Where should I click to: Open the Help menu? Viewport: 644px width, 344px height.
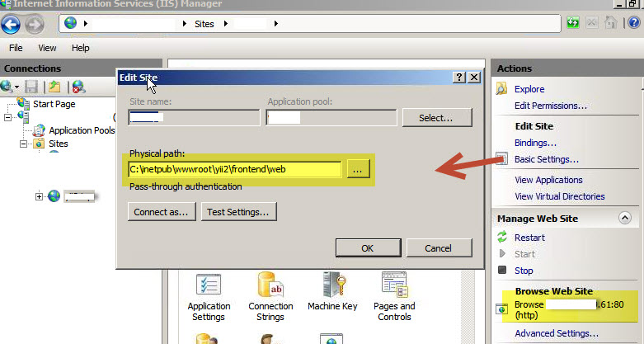(81, 48)
